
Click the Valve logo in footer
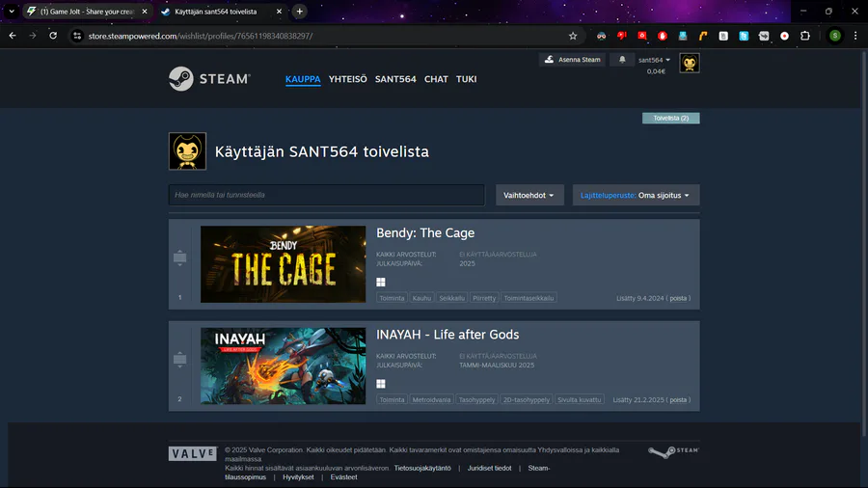pyautogui.click(x=193, y=453)
